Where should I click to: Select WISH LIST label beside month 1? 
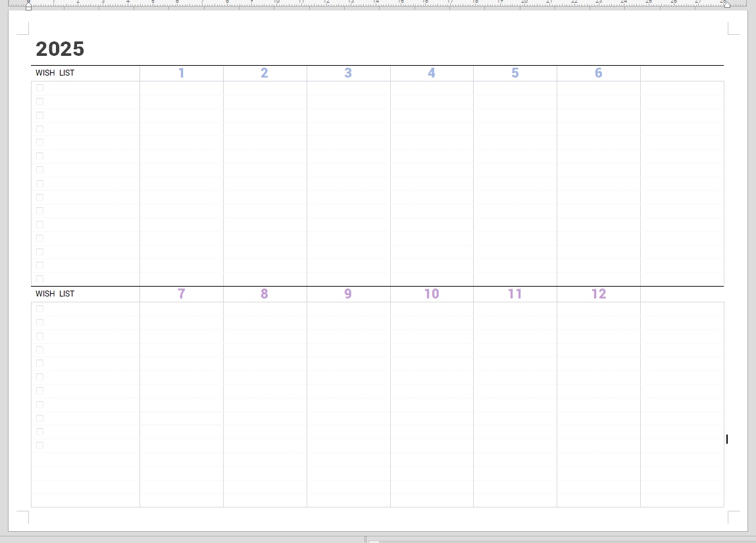click(55, 73)
